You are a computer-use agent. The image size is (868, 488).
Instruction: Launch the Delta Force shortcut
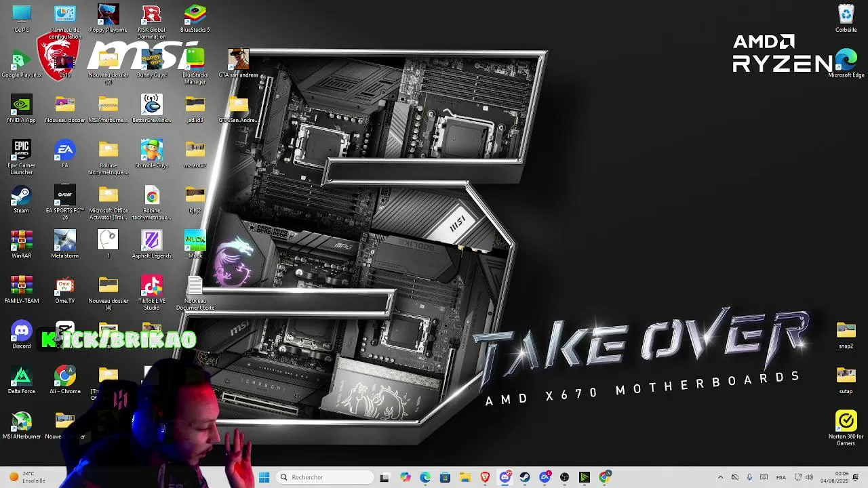click(x=22, y=380)
